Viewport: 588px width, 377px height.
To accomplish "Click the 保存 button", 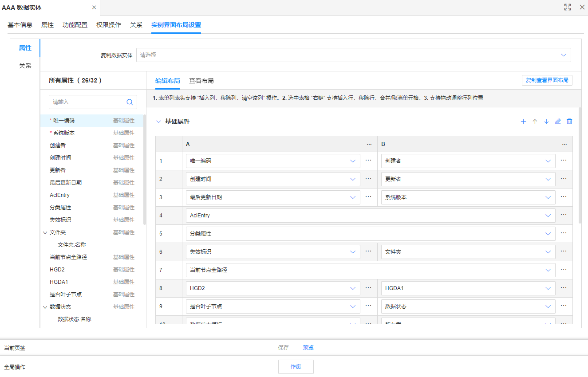I will 284,348.
